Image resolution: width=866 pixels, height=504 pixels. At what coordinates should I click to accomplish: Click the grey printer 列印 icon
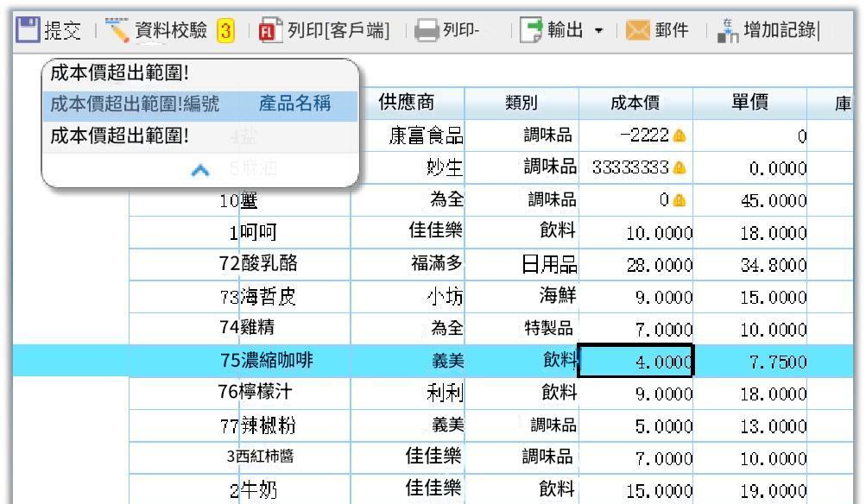pos(427,30)
